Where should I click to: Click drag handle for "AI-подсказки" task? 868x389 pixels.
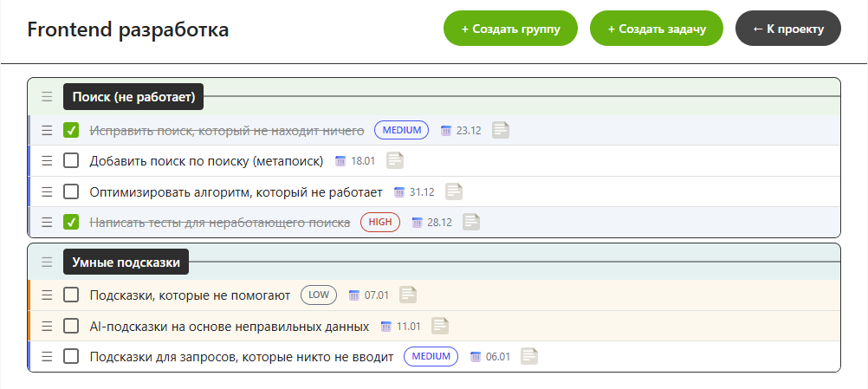point(47,326)
